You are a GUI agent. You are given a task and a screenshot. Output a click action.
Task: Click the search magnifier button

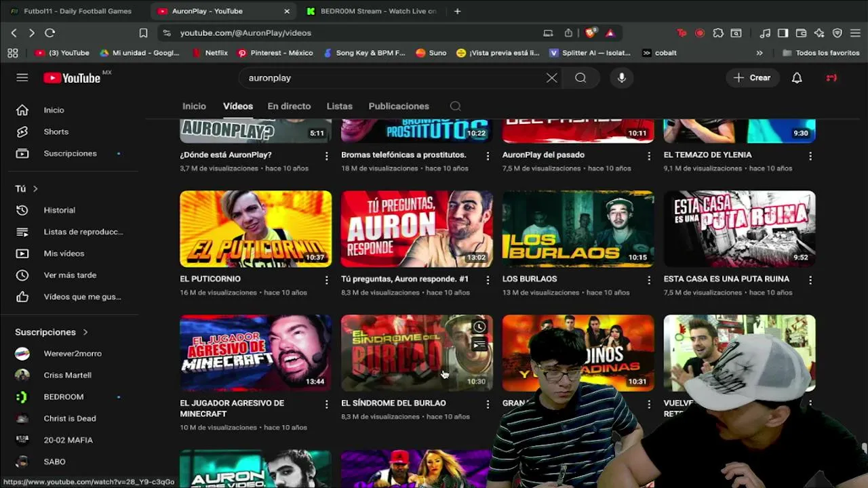580,78
